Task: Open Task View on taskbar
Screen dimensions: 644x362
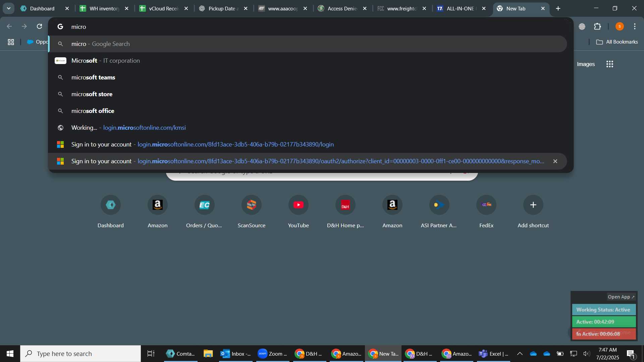Action: pyautogui.click(x=151, y=354)
